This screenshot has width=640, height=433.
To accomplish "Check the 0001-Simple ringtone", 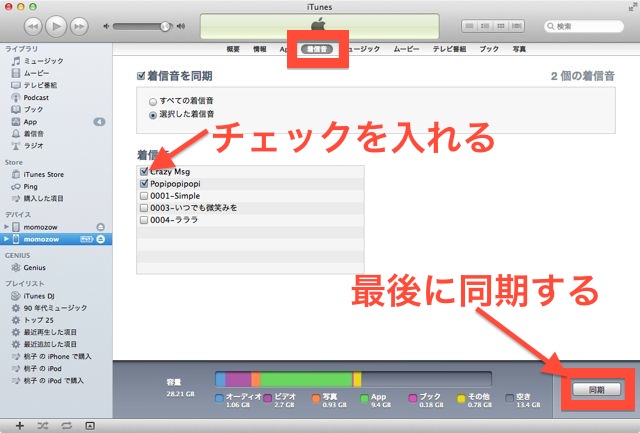I will (144, 196).
